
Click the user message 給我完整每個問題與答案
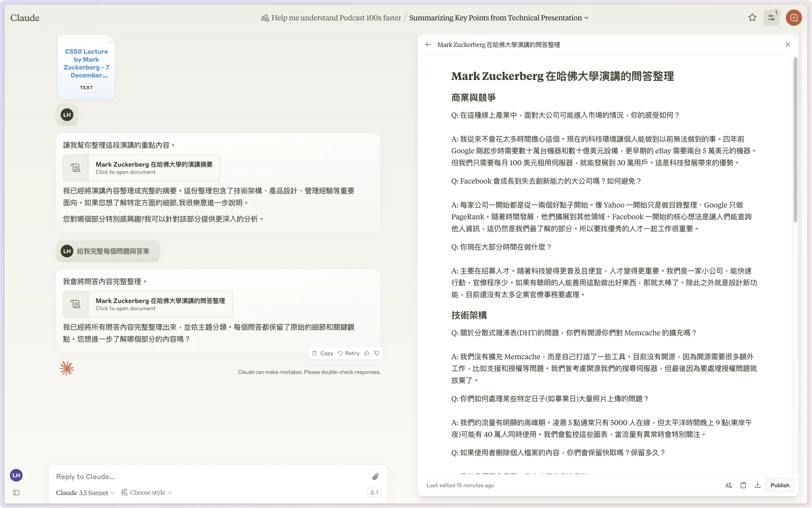coord(113,251)
